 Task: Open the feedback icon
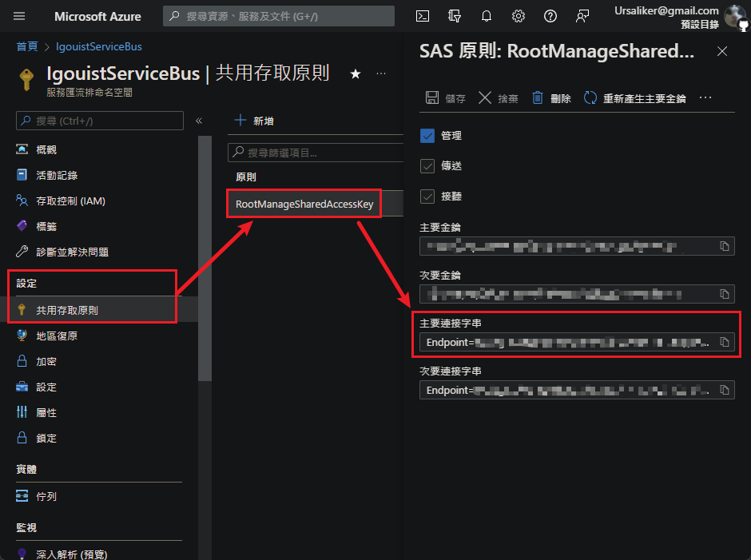pos(582,16)
